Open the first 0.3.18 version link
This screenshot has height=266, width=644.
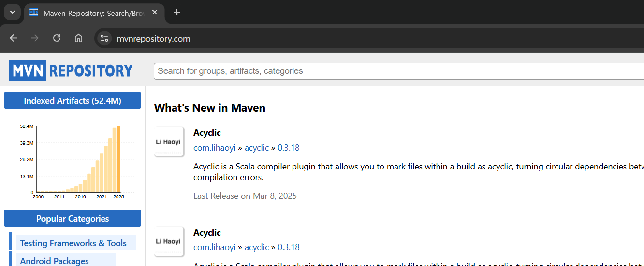point(289,148)
